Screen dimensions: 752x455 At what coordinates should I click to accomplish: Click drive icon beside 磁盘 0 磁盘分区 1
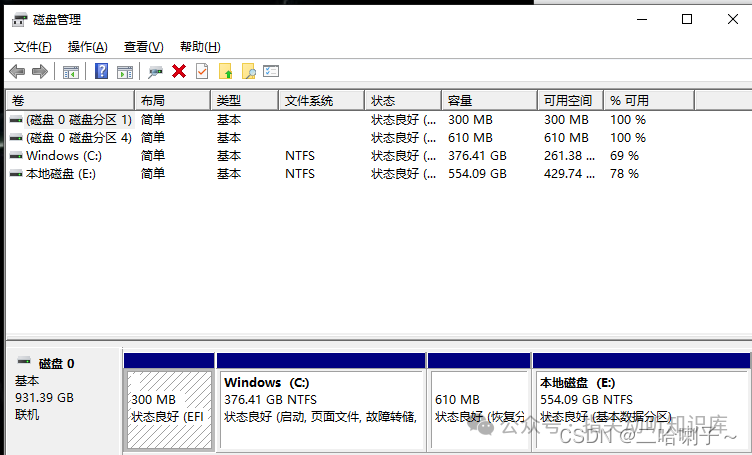click(x=16, y=120)
